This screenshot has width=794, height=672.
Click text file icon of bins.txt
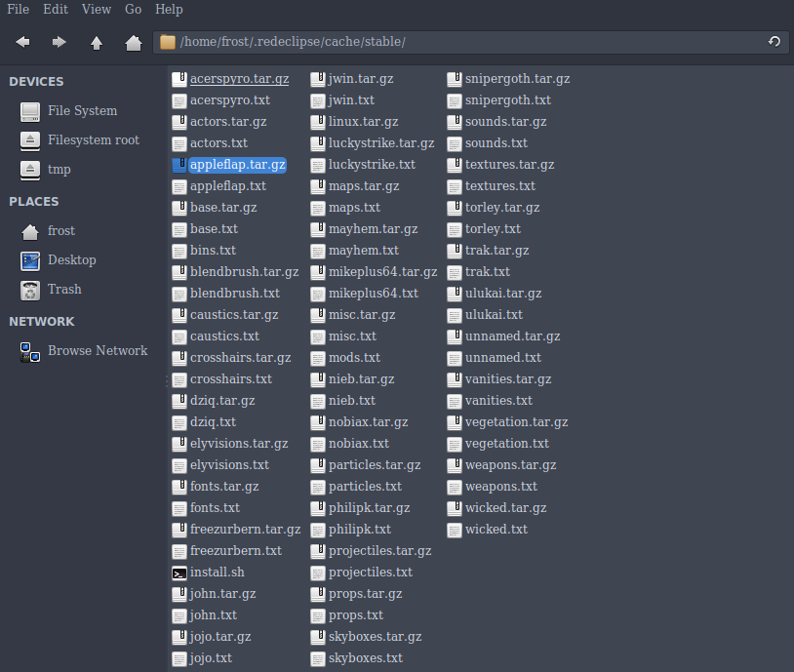tap(179, 251)
